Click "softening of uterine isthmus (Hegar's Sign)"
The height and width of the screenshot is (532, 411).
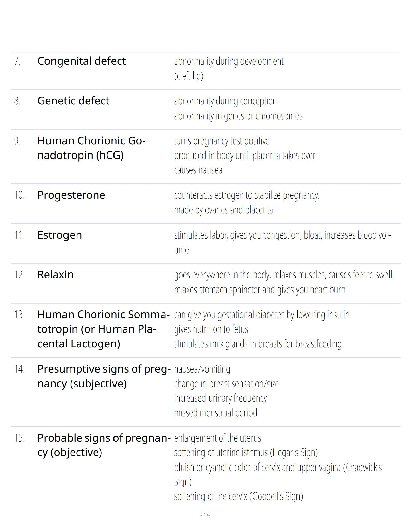tap(246, 453)
